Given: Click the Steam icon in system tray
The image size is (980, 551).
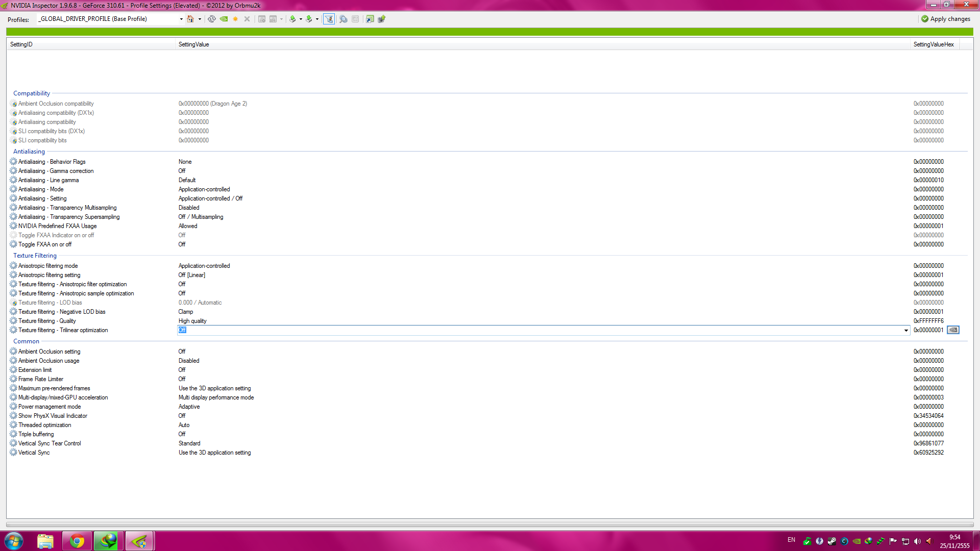Looking at the screenshot, I should coord(832,541).
